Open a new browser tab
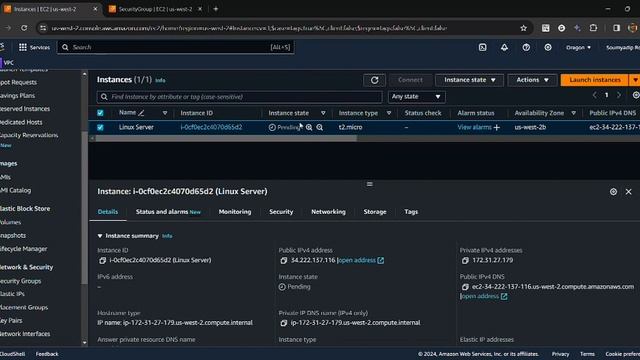 (216, 9)
